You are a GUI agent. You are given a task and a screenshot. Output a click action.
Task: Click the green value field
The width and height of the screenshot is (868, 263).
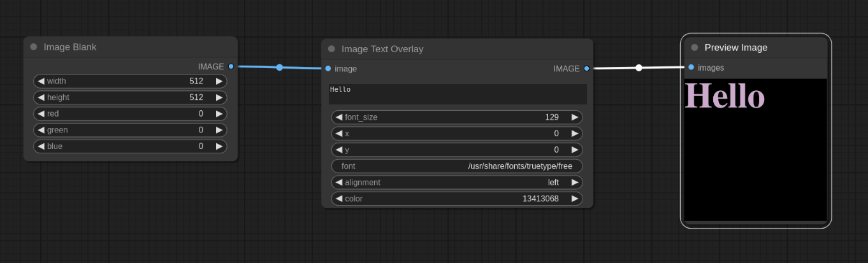coord(130,130)
